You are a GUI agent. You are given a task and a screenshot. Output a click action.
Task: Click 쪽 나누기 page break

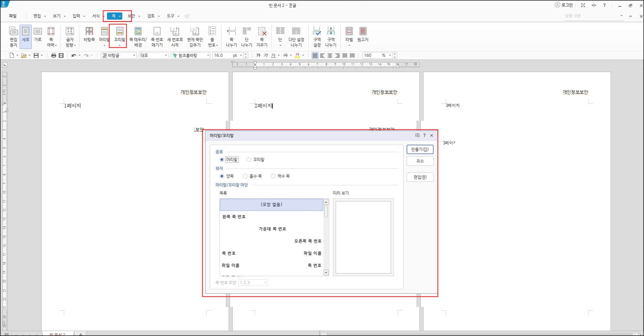pos(231,37)
